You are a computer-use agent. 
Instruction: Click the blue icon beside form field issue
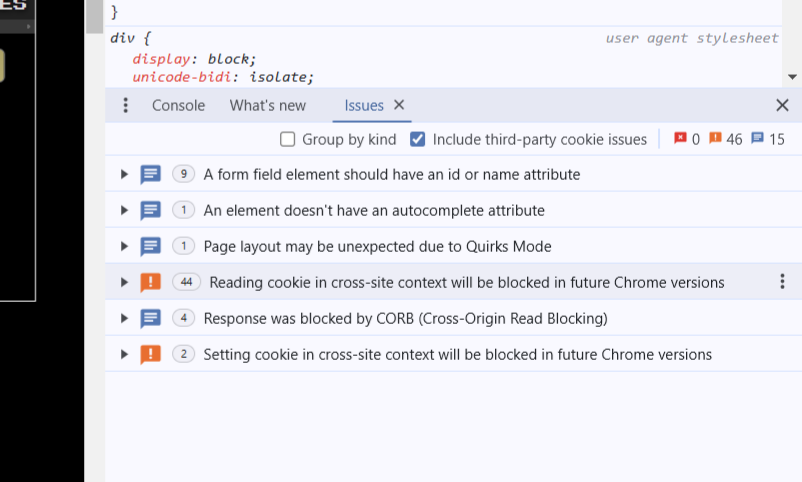coord(150,174)
